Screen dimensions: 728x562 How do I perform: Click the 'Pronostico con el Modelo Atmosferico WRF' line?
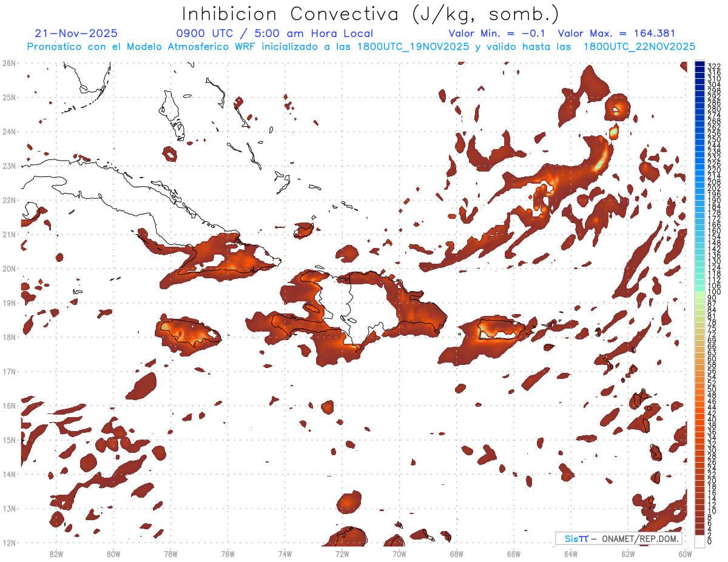coord(361,47)
